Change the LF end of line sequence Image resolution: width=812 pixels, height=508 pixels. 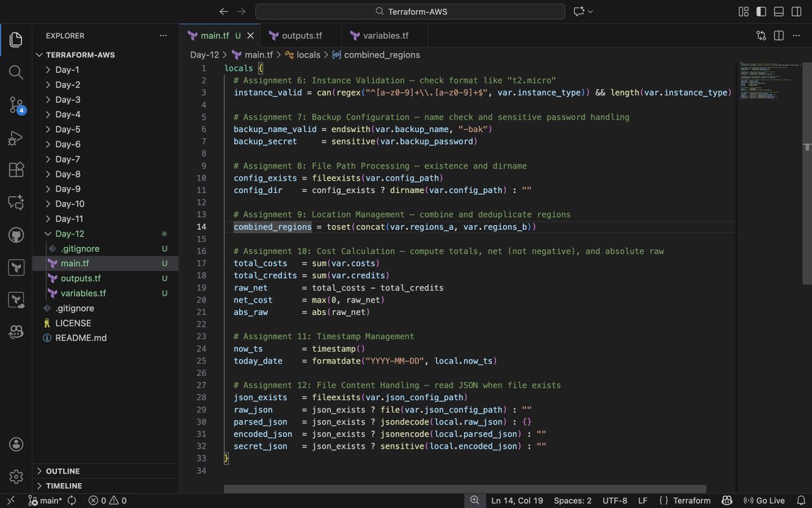coord(644,501)
